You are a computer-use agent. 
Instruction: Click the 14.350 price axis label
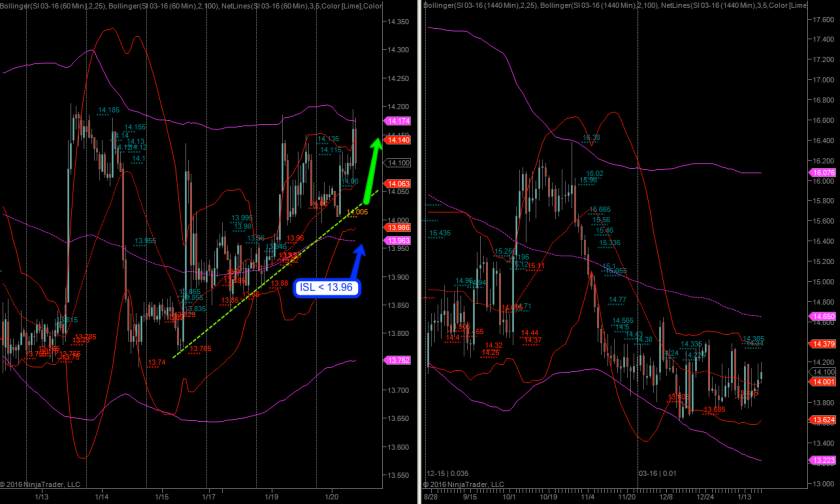[398, 22]
